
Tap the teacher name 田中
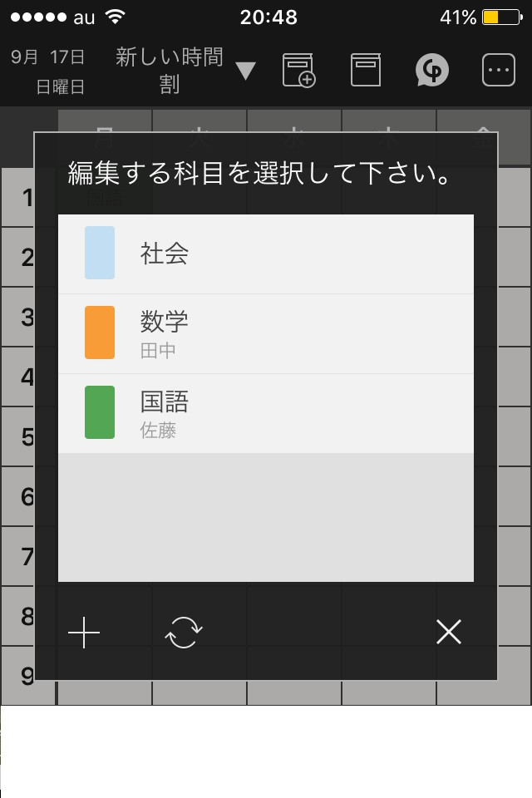[x=158, y=351]
